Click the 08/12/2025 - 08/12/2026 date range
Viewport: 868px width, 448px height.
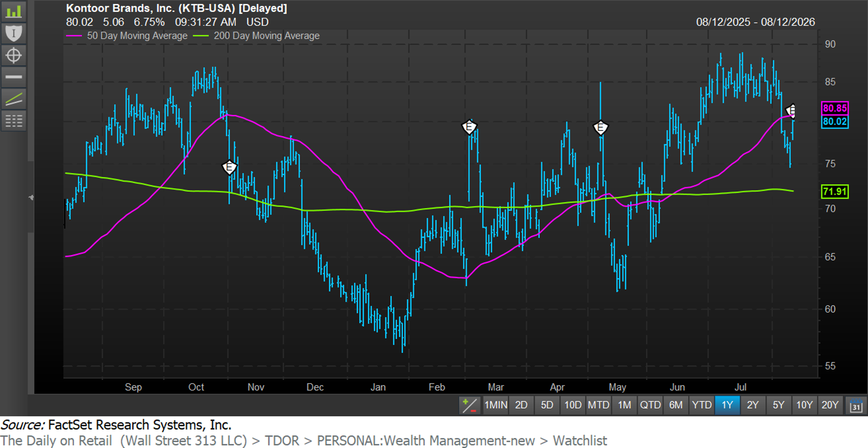[755, 22]
